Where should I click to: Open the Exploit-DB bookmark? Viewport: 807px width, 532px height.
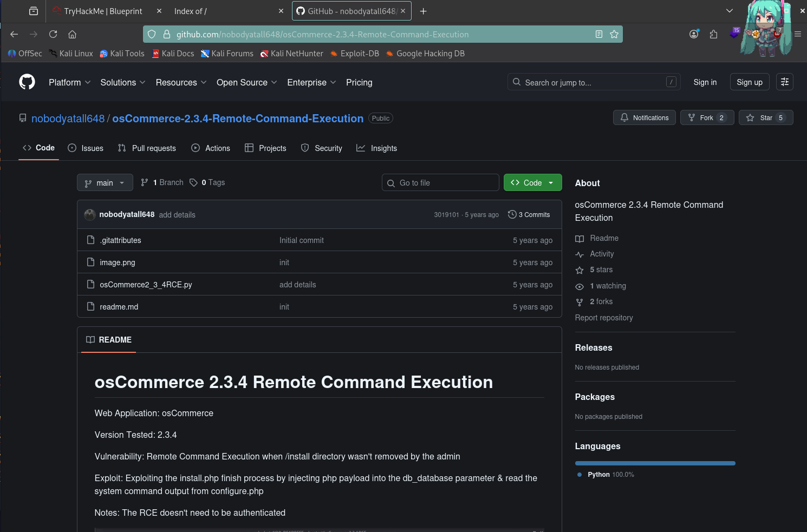(355, 53)
